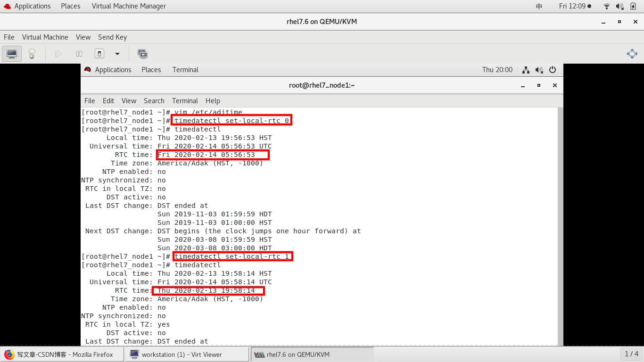
Task: Open terminal Edit menu
Action: click(108, 101)
